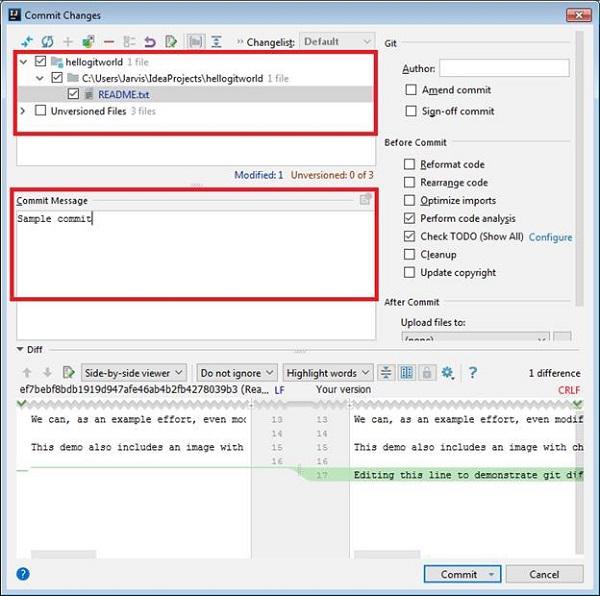This screenshot has width=600, height=596.
Task: Check the Reformat code option
Action: 410,164
